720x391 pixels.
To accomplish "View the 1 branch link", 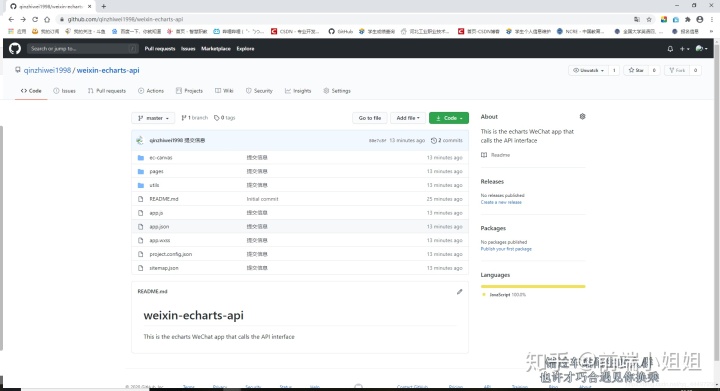I will tap(195, 118).
